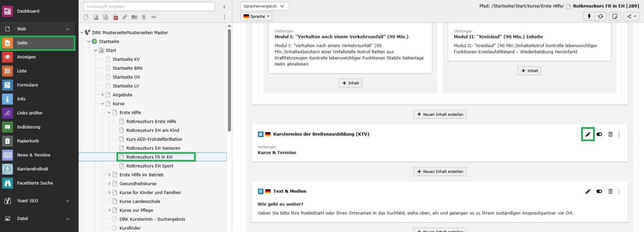644x232 pixels.
Task: Expand the Angebote tree node
Action: [102, 95]
